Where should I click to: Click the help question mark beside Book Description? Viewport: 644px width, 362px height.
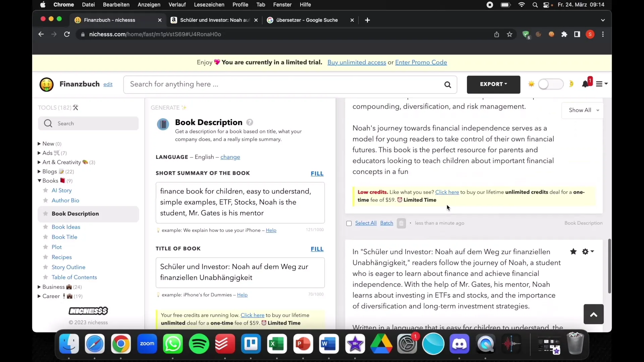(x=250, y=122)
